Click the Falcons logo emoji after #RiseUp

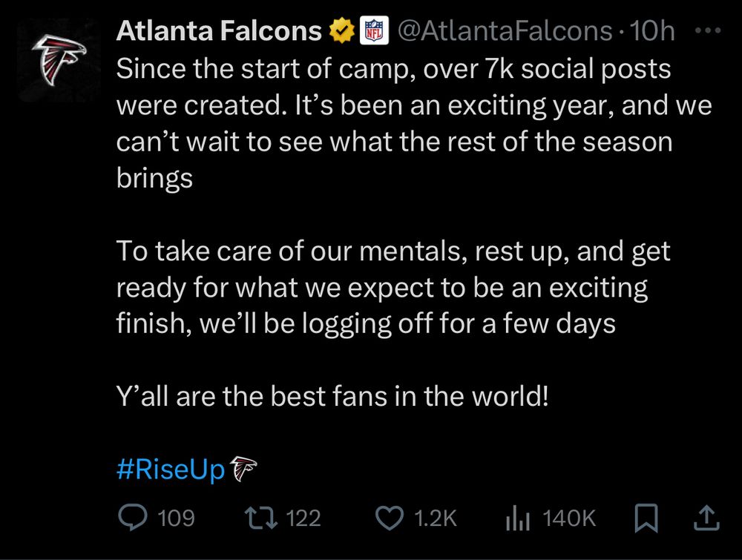click(x=243, y=469)
